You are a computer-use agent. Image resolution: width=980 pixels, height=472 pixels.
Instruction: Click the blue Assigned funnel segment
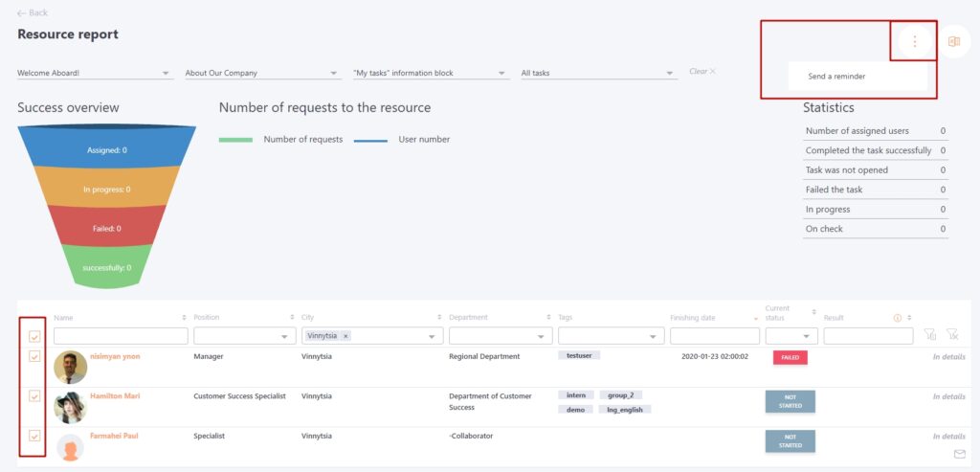(x=107, y=147)
